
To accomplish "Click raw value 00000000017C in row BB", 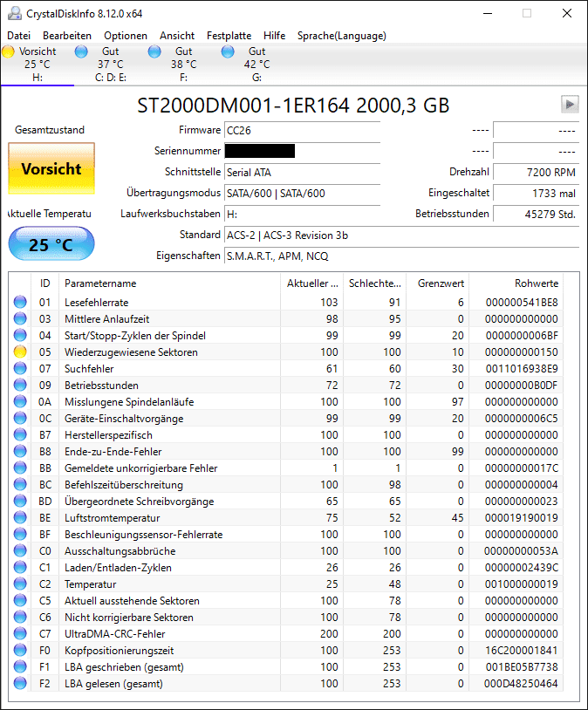I will 522,468.
